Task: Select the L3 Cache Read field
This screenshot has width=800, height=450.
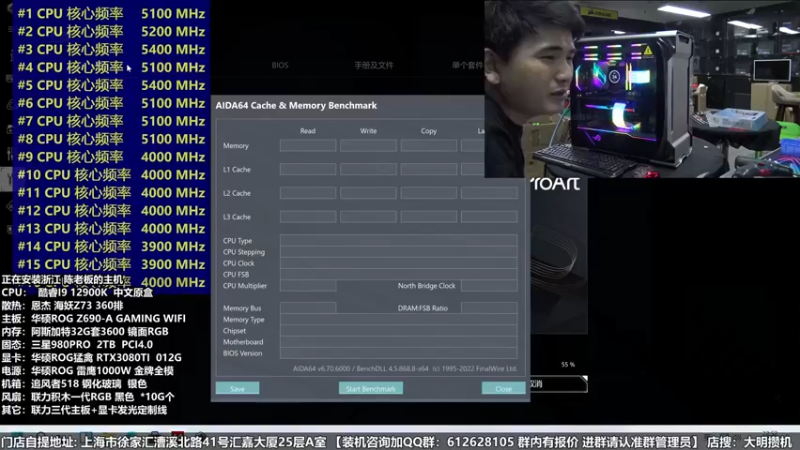Action: coord(308,217)
